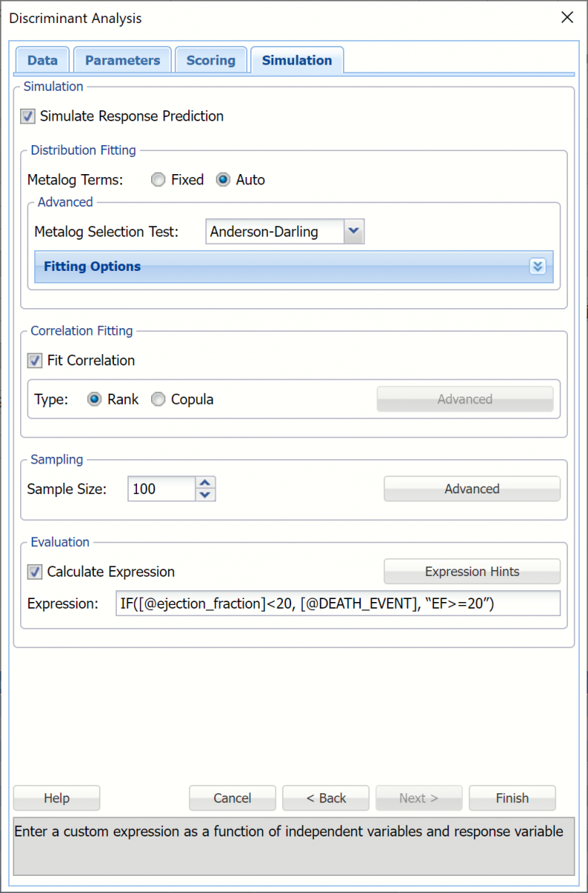Screen dimensions: 588x893
Task: Select Auto Metalog Terms option
Action: point(223,180)
